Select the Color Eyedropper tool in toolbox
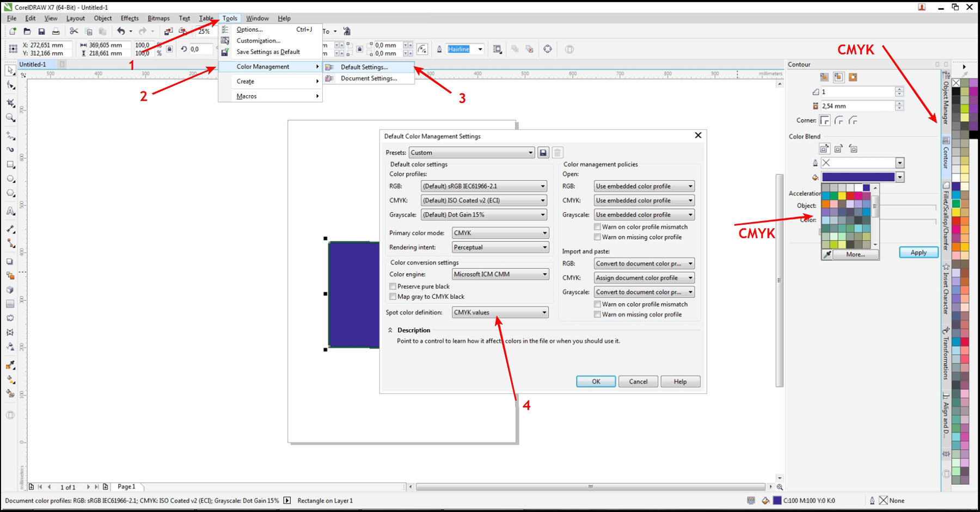Screen dimensions: 980x512 (x=10, y=365)
